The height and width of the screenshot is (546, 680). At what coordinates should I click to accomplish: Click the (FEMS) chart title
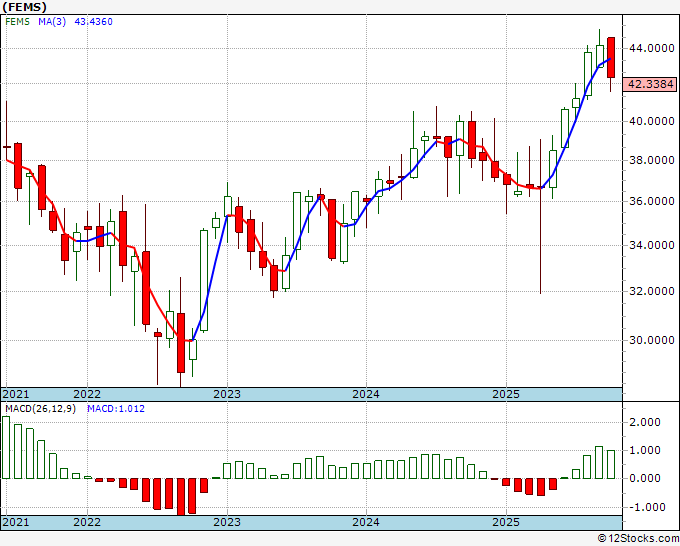pyautogui.click(x=24, y=7)
